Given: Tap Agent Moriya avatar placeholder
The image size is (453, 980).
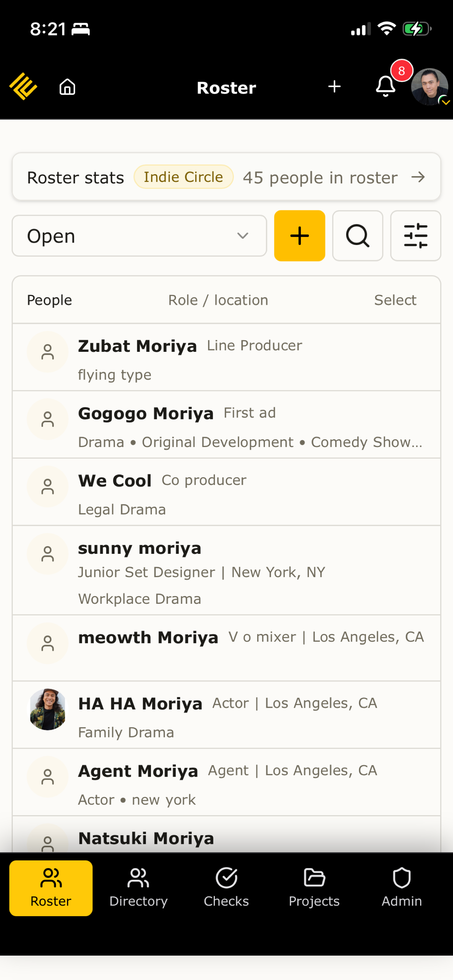Looking at the screenshot, I should [47, 777].
